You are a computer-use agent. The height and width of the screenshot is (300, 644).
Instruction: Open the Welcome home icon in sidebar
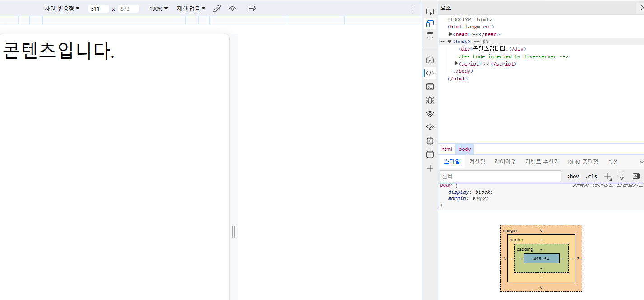(x=430, y=60)
